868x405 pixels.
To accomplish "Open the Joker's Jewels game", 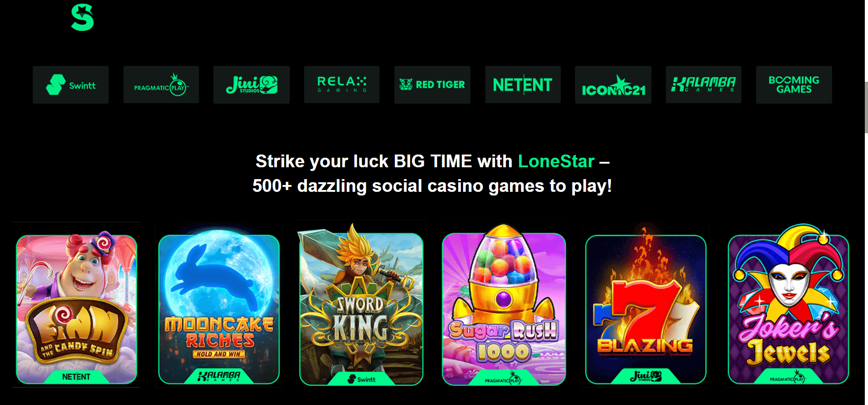I will coord(788,305).
